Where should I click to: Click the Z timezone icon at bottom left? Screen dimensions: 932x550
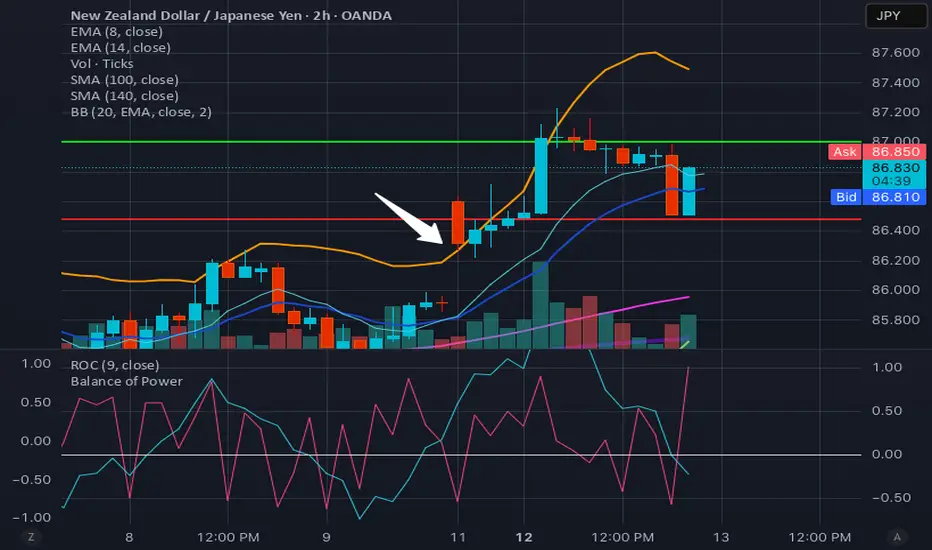(x=31, y=538)
